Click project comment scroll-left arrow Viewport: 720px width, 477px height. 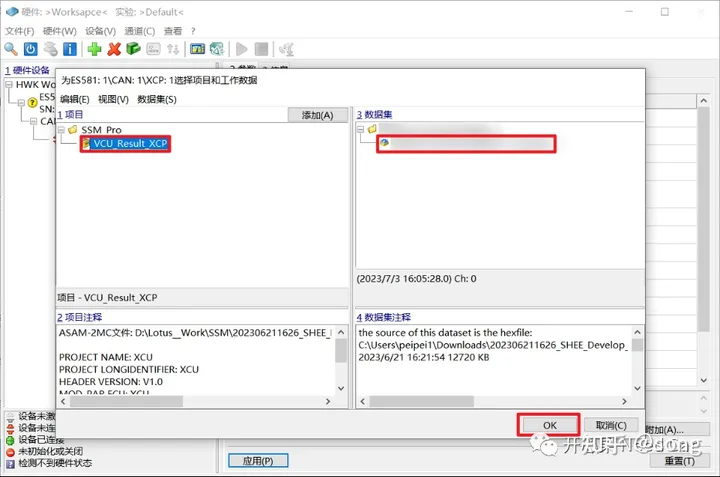point(63,402)
